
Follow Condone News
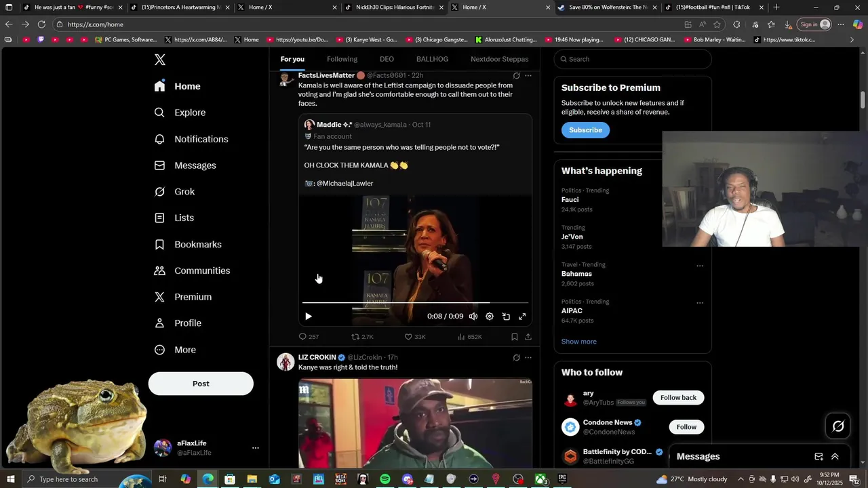point(686,427)
